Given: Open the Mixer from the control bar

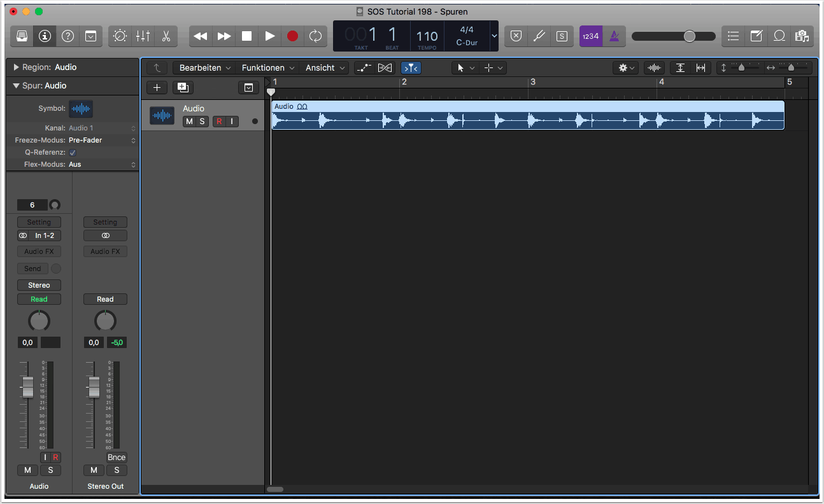Looking at the screenshot, I should (143, 36).
